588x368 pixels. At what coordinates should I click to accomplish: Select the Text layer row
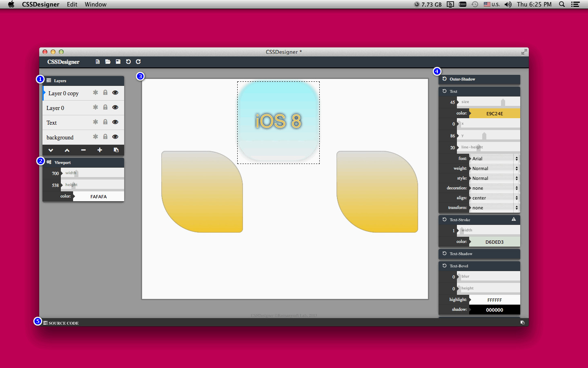83,123
